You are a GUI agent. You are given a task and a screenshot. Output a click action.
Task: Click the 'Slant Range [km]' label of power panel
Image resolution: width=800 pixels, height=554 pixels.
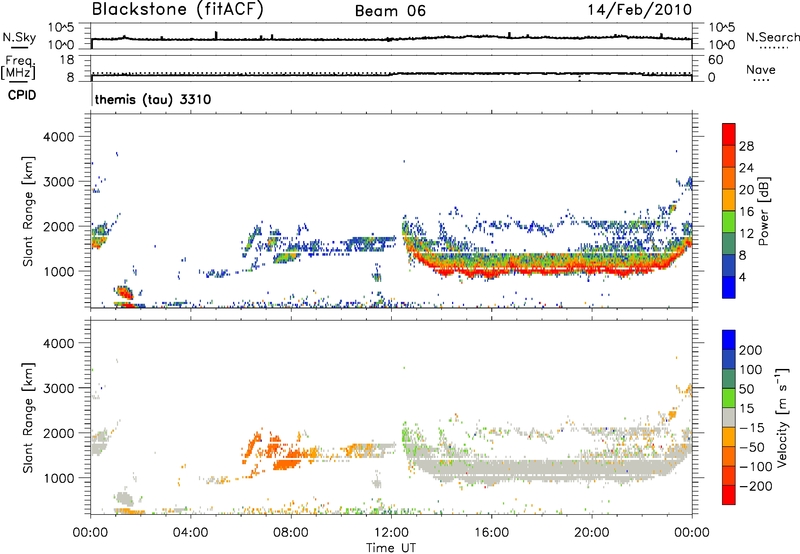28,211
